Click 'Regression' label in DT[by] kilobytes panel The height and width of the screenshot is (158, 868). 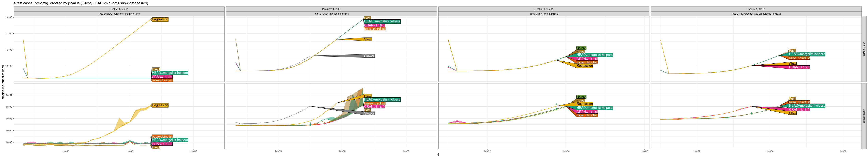tap(585, 66)
